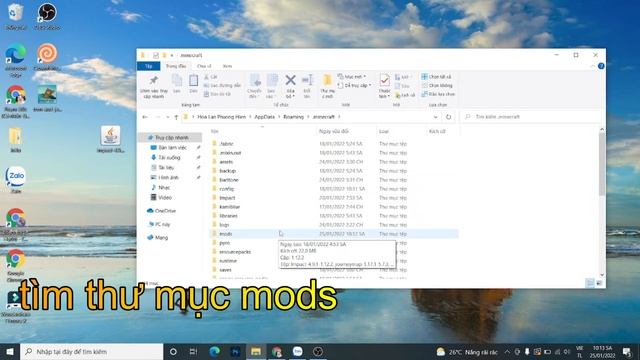
Task: Click the search .minecraft input field
Action: [531, 117]
